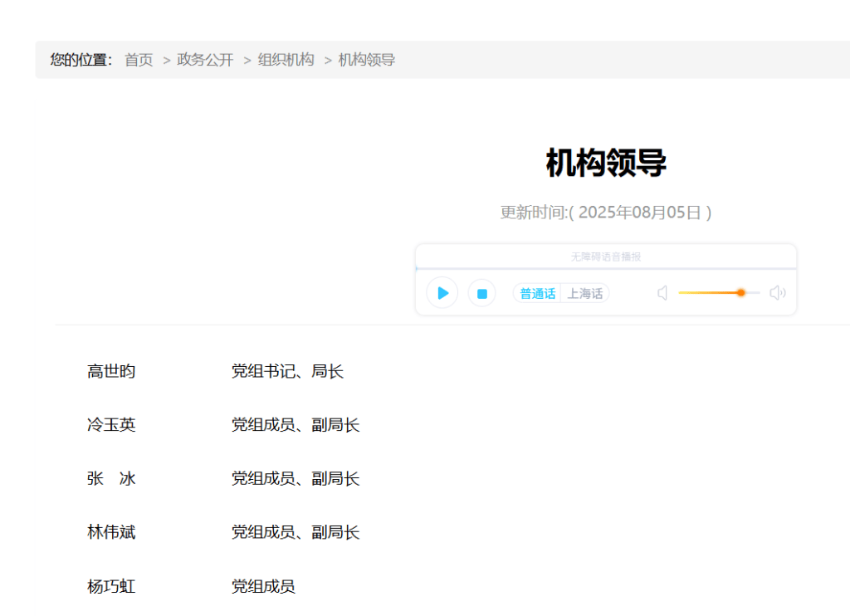Switch the broadcast language to 上海话

585,294
